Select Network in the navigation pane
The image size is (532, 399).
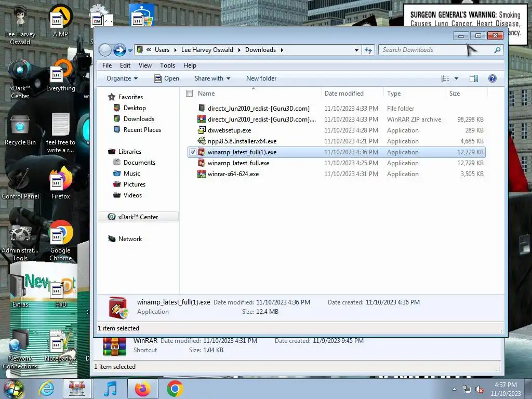tap(130, 238)
